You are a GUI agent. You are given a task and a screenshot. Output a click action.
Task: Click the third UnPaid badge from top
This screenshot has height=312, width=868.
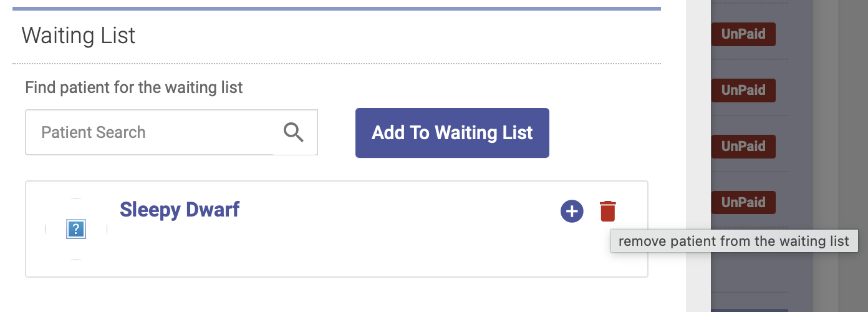(x=743, y=147)
